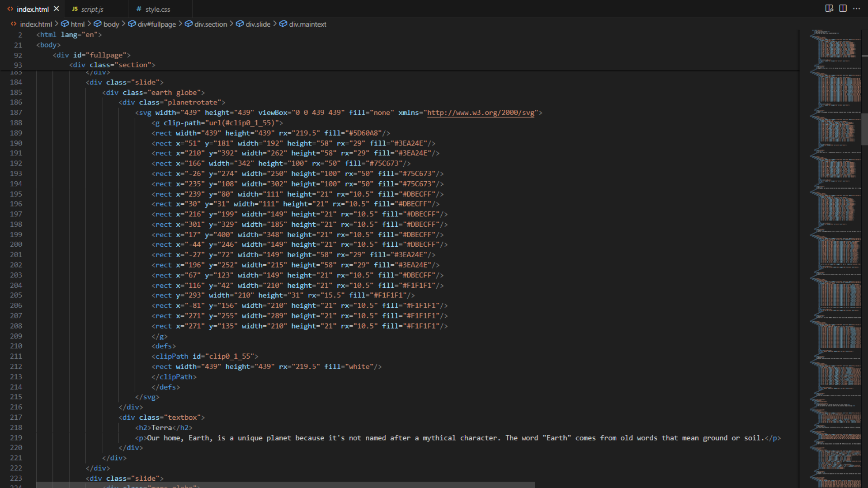The height and width of the screenshot is (488, 868).
Task: Click the closing </g> tag
Action: 160,337
